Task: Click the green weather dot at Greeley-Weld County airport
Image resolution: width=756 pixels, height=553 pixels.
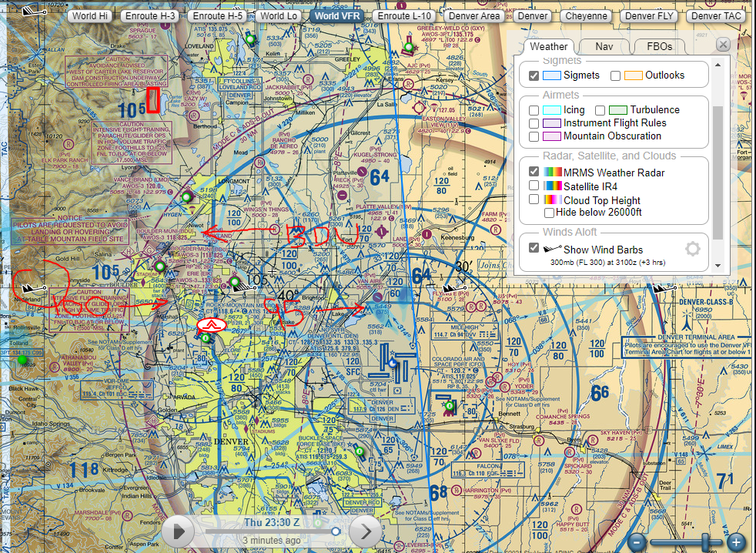Action: [409, 47]
